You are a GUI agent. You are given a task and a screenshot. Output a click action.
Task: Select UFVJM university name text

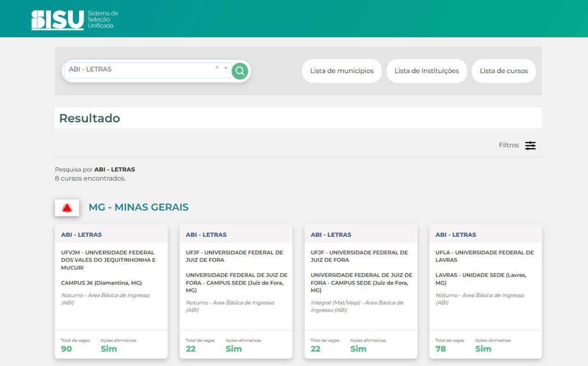tap(109, 260)
